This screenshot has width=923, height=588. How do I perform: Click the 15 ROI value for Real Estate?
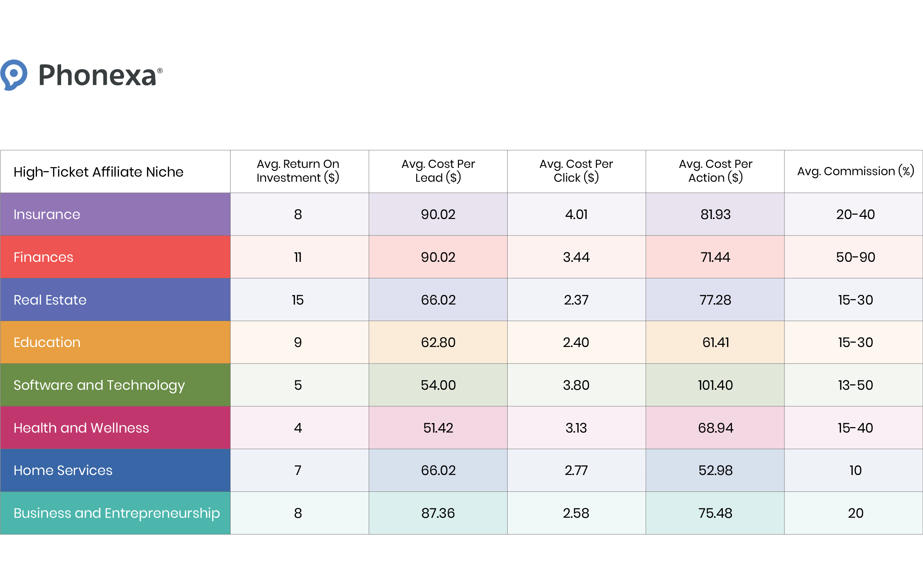[298, 299]
